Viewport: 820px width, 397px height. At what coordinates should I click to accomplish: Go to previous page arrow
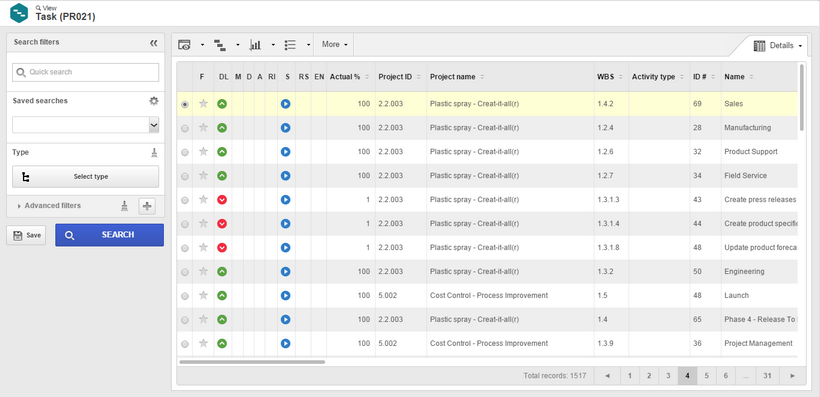point(607,376)
